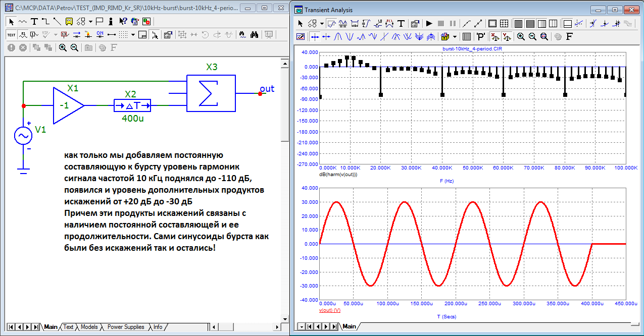This screenshot has width=644, height=336.
Task: Toggle the grid text display button
Action: [x=11, y=34]
